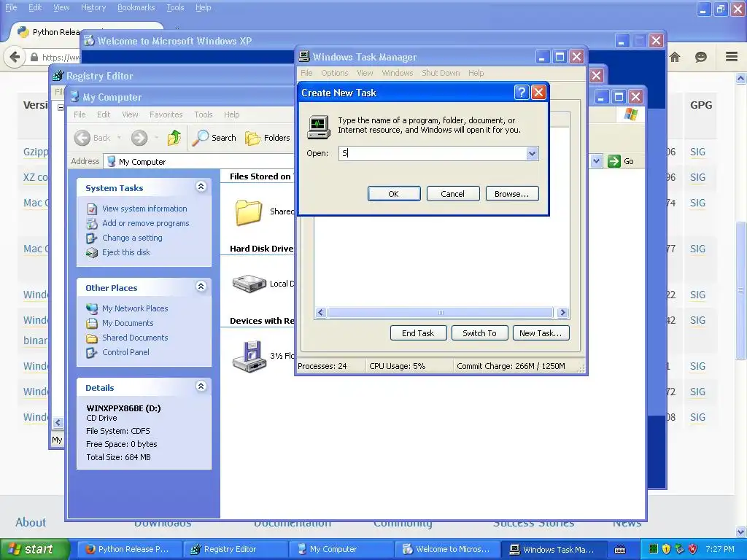Open Task Manager's Windows menu
The width and height of the screenshot is (747, 560).
[x=398, y=73]
